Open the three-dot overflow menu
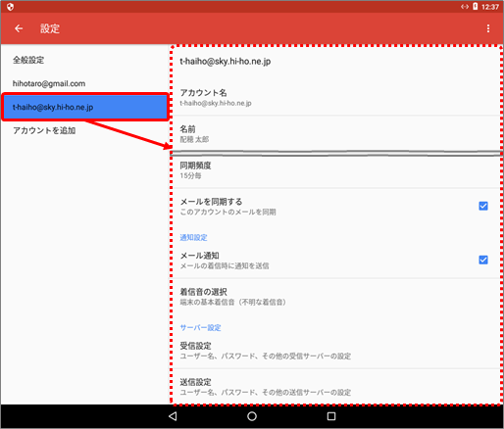 [488, 28]
